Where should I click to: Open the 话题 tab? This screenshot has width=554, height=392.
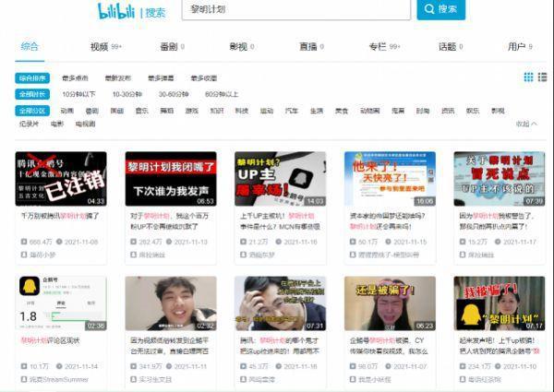(451, 46)
